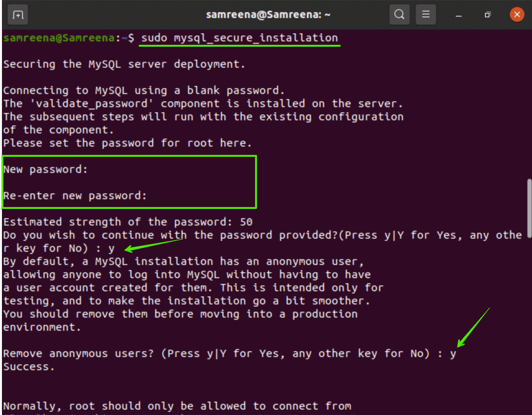The height and width of the screenshot is (415, 532).
Task: Close the terminal window
Action: [x=516, y=15]
